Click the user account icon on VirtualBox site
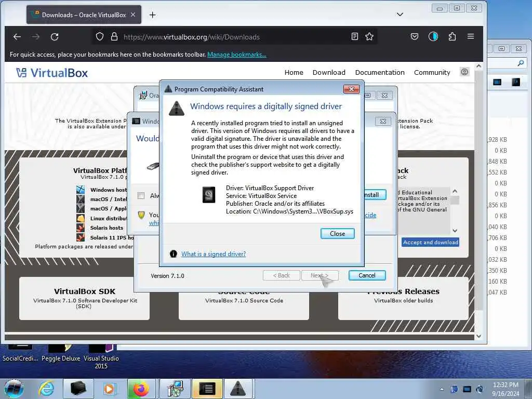 coord(464,72)
